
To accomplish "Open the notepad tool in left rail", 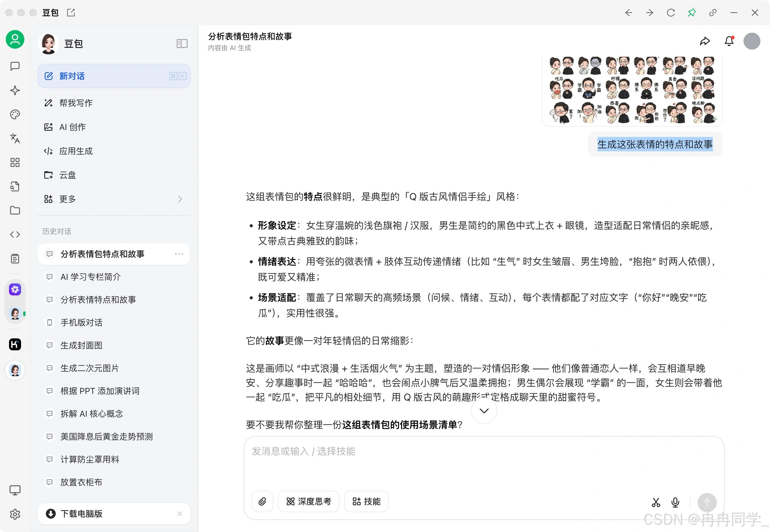I will pyautogui.click(x=15, y=258).
